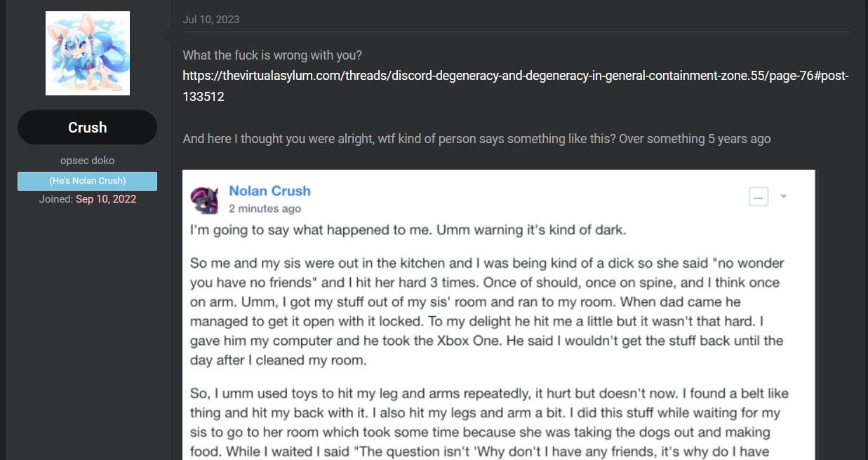
Task: Click the "2 minutes ago" timestamp
Action: click(265, 208)
